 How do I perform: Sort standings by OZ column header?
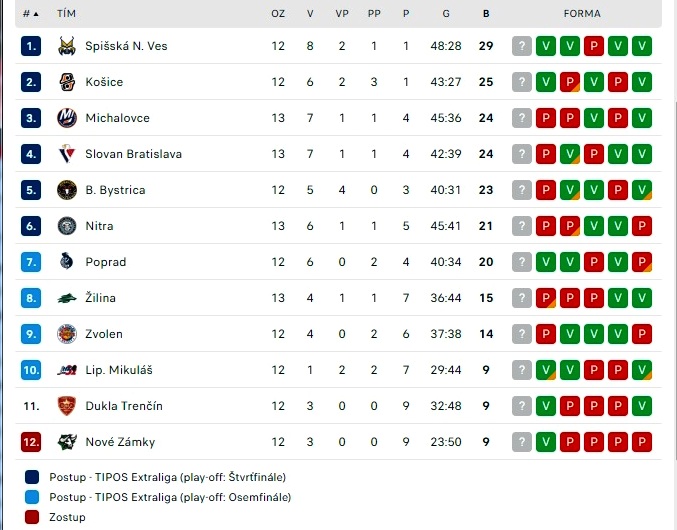coord(278,14)
